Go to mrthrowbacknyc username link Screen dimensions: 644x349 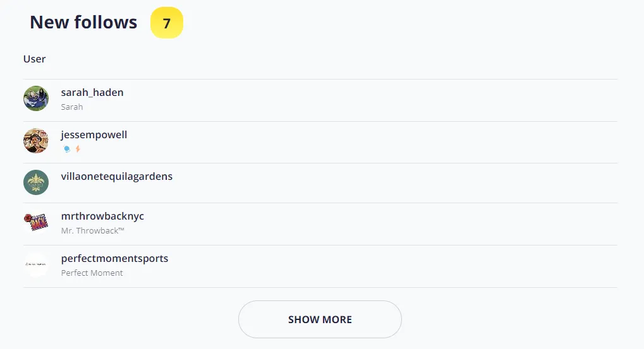[102, 216]
